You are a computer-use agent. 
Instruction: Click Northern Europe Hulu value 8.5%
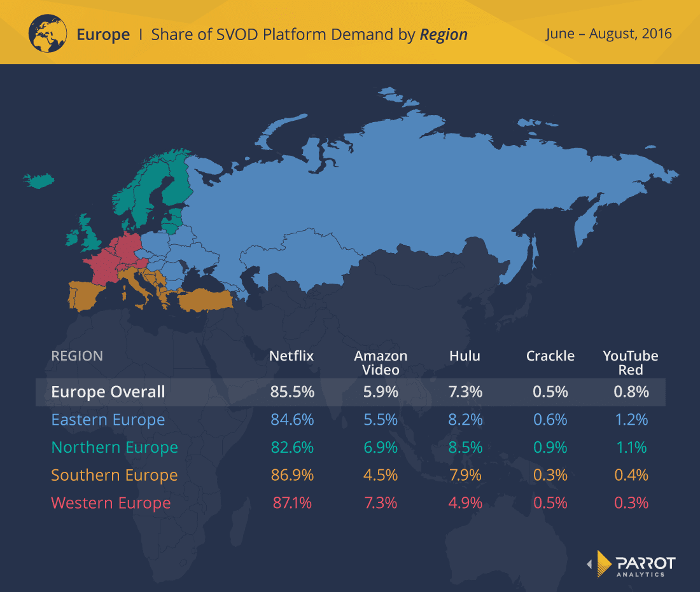465,448
